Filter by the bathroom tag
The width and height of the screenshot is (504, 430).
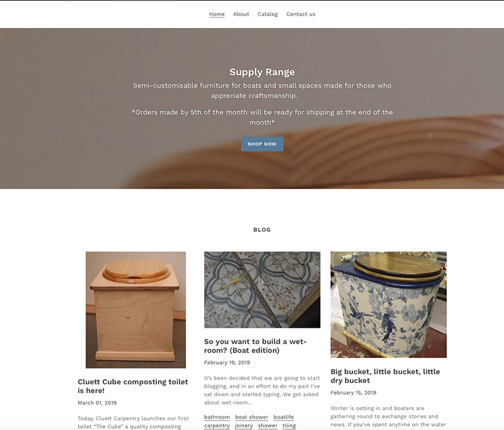(217, 417)
